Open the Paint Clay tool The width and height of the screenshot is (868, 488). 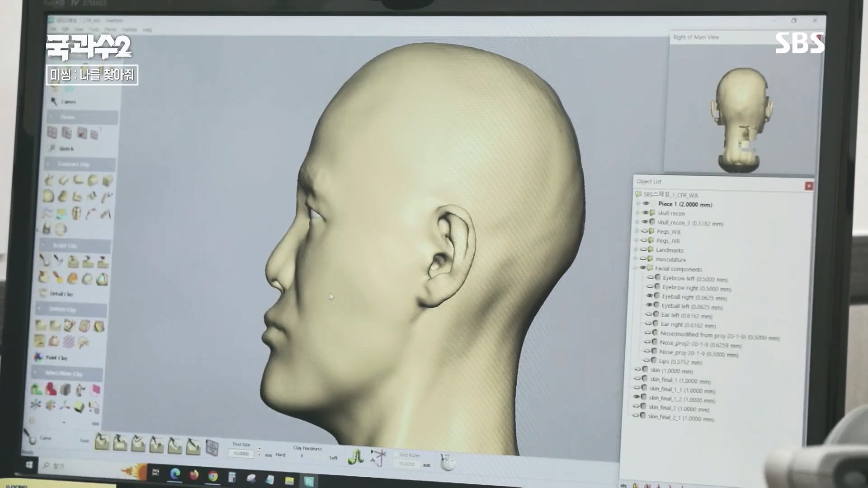51,357
